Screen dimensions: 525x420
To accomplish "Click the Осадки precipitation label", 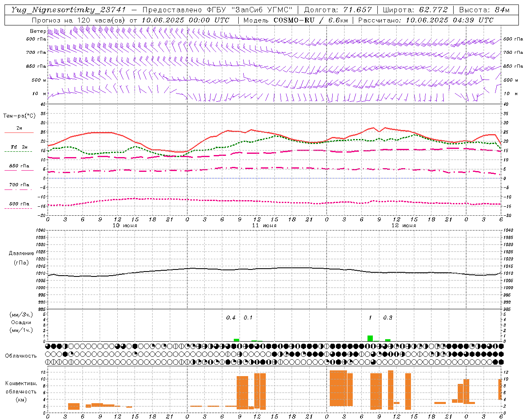I will coord(21,322).
